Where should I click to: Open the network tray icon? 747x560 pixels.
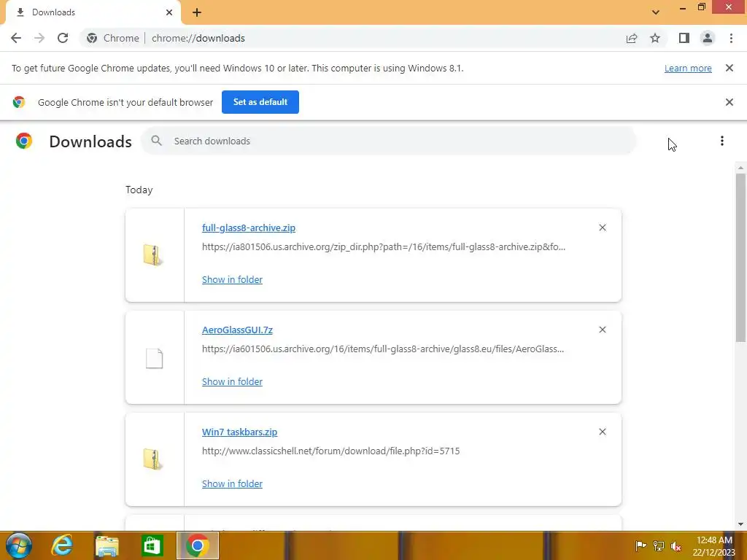click(659, 545)
